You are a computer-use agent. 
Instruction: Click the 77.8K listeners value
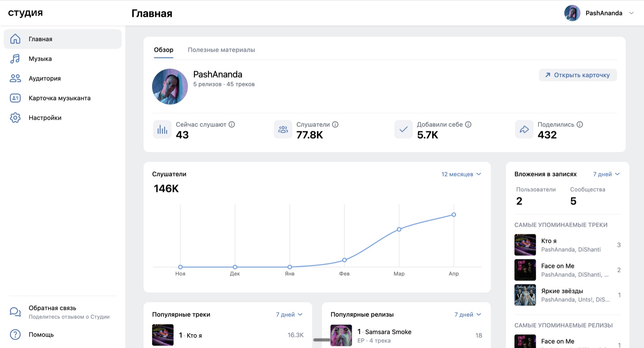point(310,135)
